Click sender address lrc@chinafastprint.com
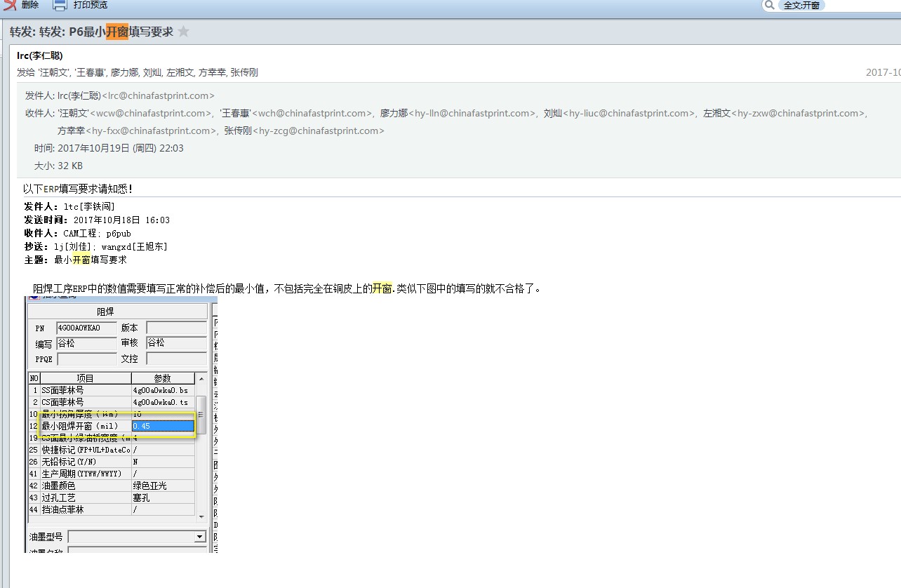Image resolution: width=901 pixels, height=588 pixels. click(159, 95)
